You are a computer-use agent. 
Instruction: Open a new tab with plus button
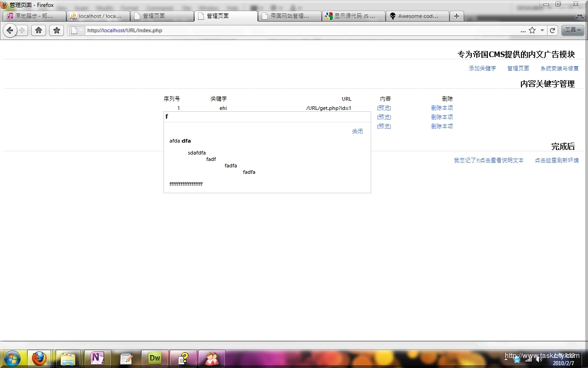coord(456,16)
